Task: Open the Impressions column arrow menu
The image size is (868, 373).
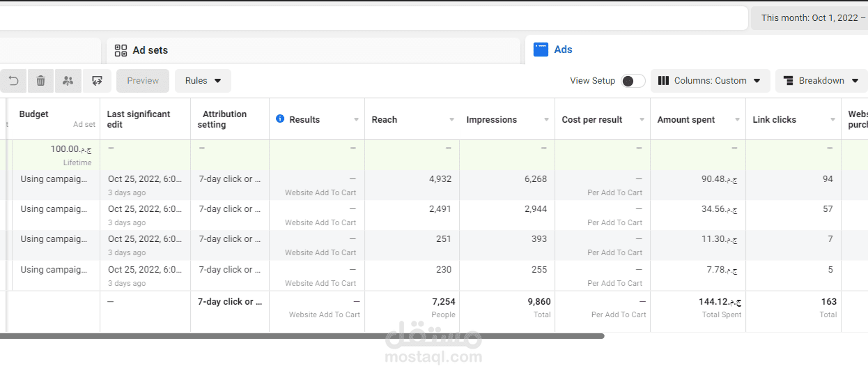Action: [546, 120]
